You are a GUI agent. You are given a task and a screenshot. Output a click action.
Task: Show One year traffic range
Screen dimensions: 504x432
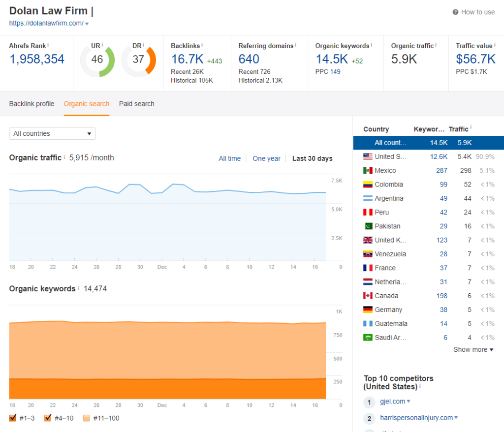click(x=266, y=158)
